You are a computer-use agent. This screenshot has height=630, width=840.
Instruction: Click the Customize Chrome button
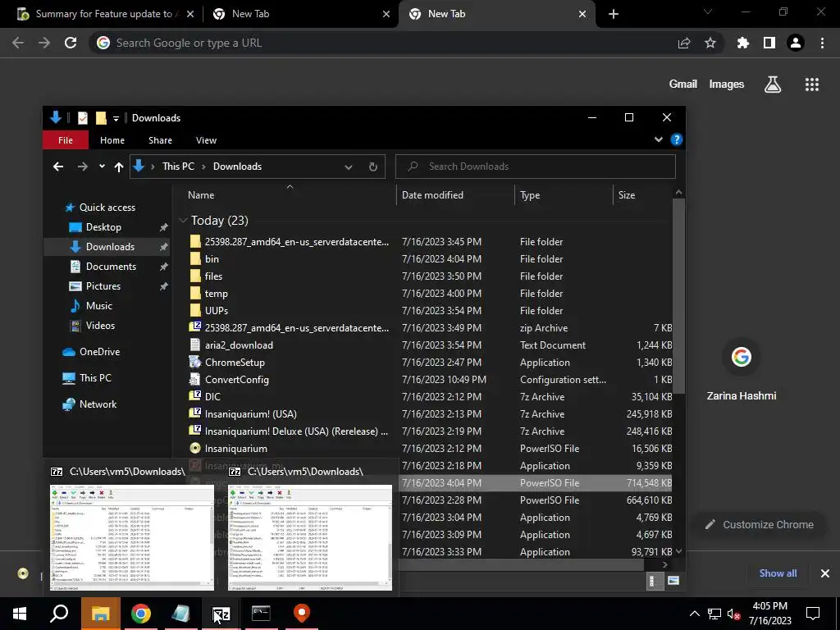(760, 525)
